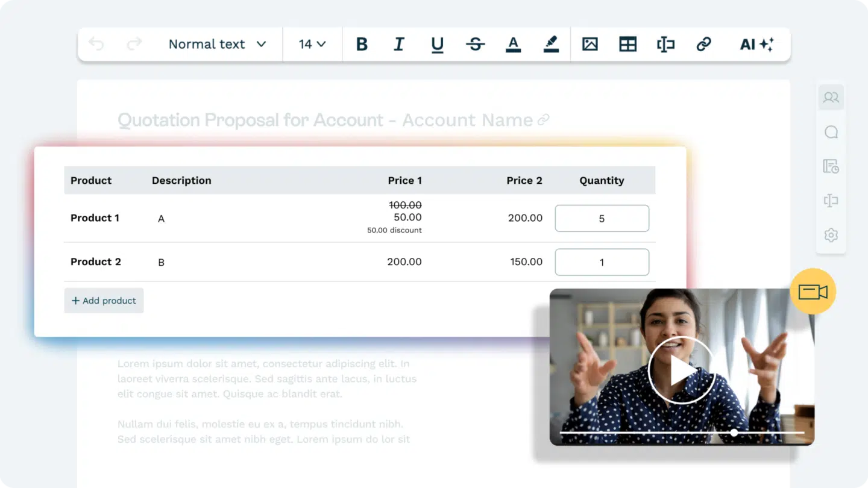Click Product 1's Price 2 value 200.00
The height and width of the screenshot is (488, 868).
point(525,217)
